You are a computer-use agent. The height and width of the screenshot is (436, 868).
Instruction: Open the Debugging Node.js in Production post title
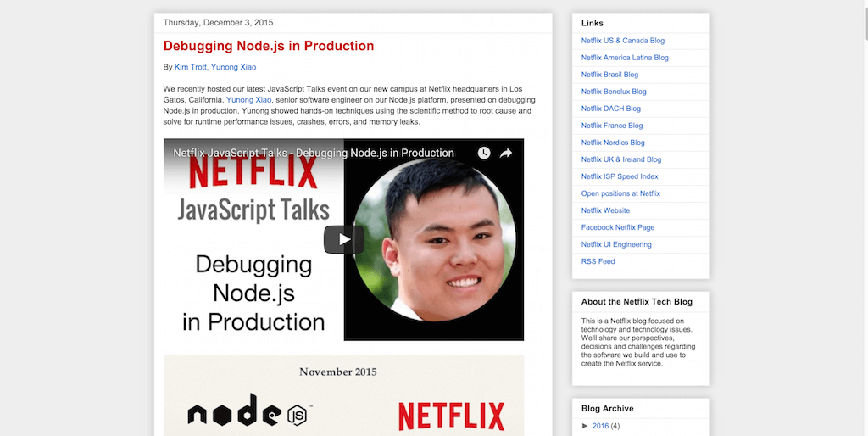(269, 46)
